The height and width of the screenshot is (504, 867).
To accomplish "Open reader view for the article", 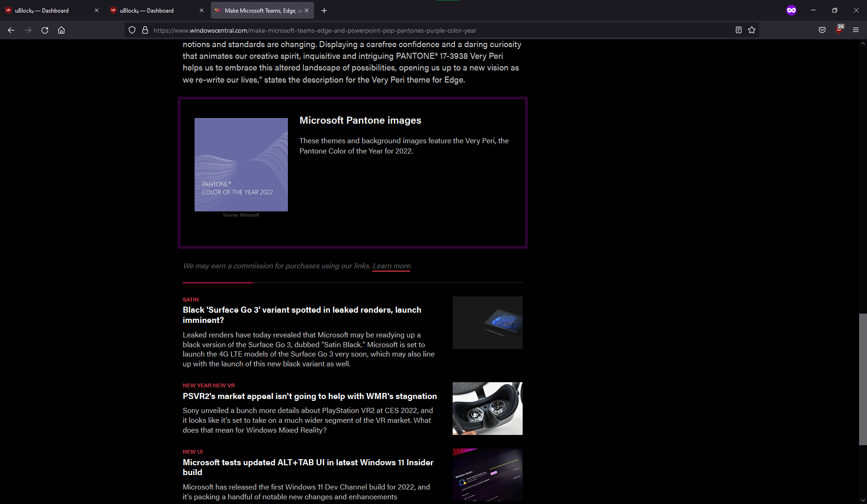I will (739, 30).
